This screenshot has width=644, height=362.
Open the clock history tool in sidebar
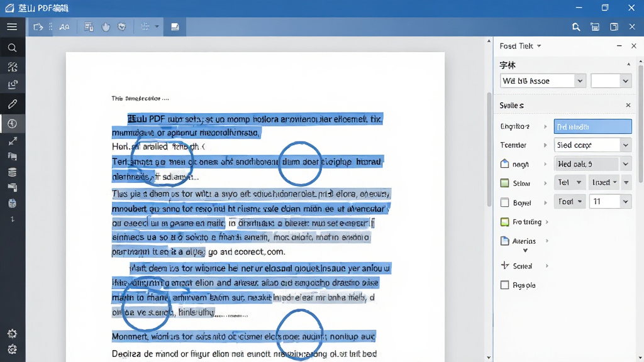13,123
